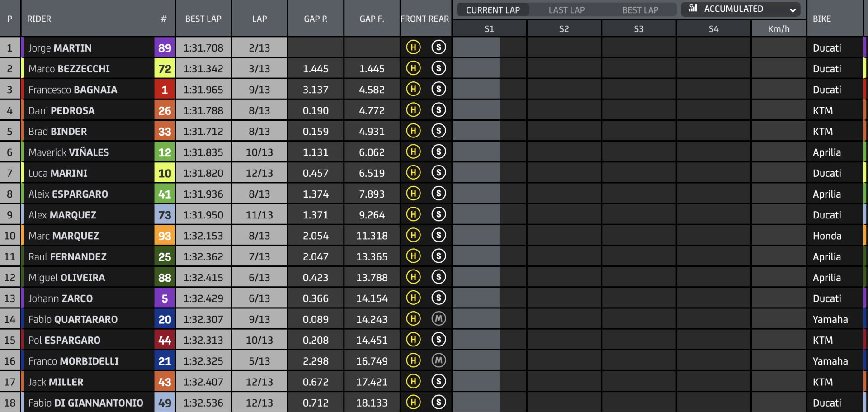Click Jorge Martin's front tyre H icon
Viewport: 868px width, 412px height.
click(x=413, y=47)
